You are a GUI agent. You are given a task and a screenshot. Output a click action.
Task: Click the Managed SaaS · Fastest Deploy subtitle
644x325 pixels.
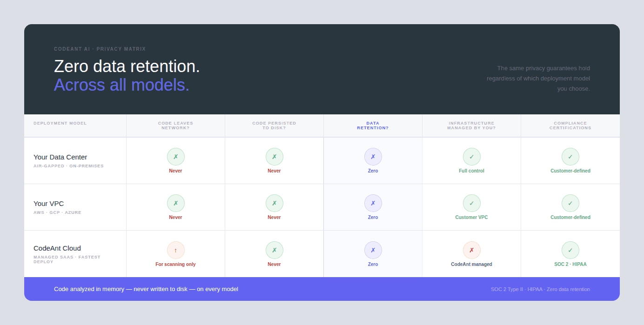[x=67, y=259]
